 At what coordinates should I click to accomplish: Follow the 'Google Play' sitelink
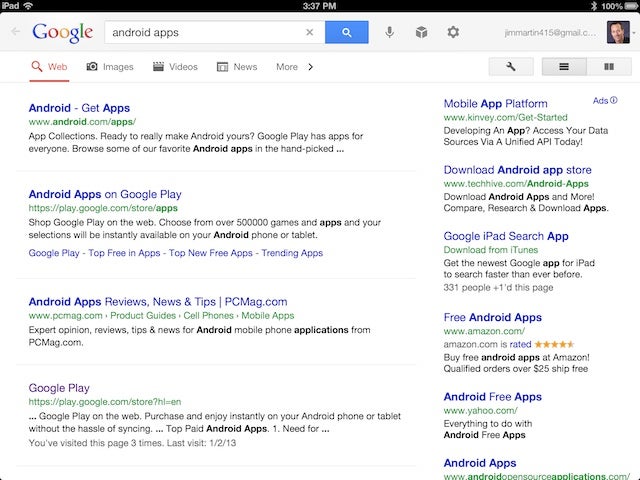click(54, 253)
